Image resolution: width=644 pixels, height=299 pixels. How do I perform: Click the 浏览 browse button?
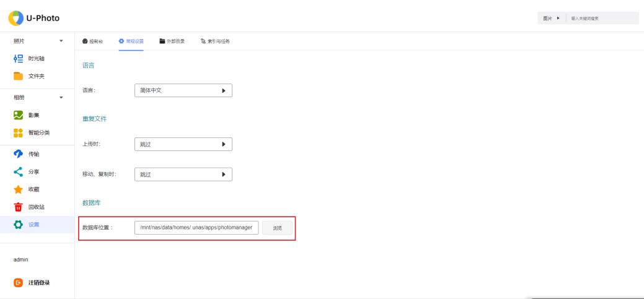tap(277, 228)
